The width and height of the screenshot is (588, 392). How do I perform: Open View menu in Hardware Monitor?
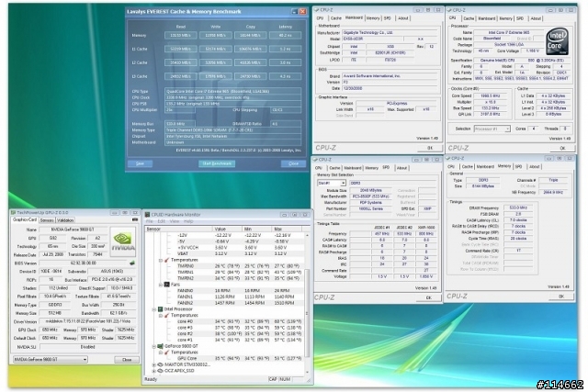pyautogui.click(x=175, y=221)
